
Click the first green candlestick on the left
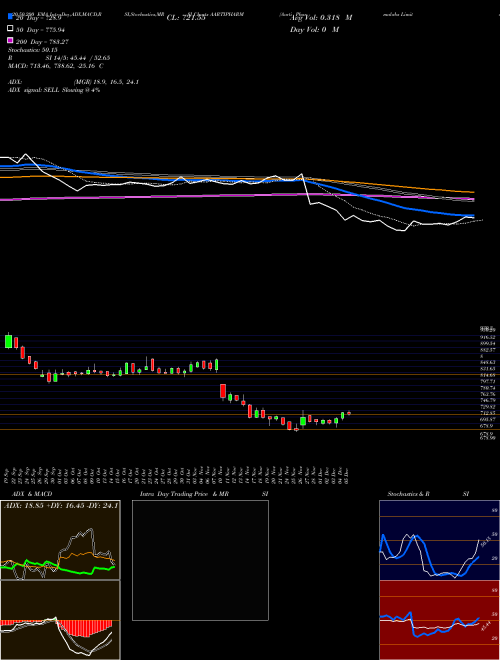pos(8,341)
